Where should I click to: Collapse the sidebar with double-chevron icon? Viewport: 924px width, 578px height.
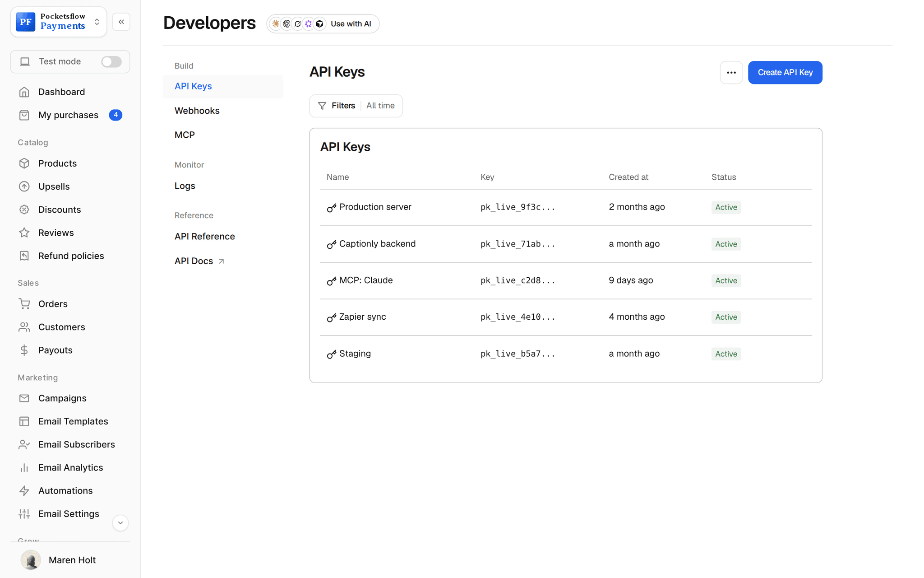[121, 22]
